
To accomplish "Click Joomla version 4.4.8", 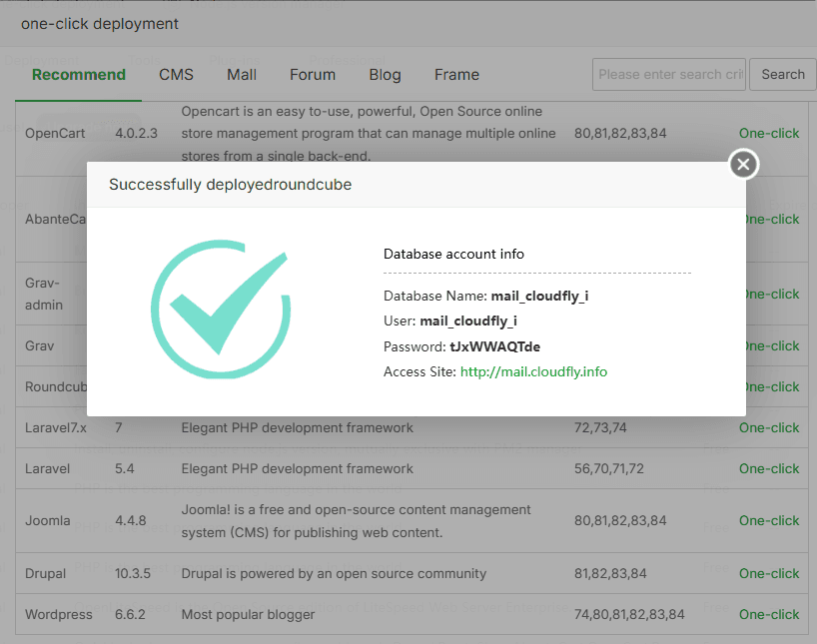I will 130,520.
